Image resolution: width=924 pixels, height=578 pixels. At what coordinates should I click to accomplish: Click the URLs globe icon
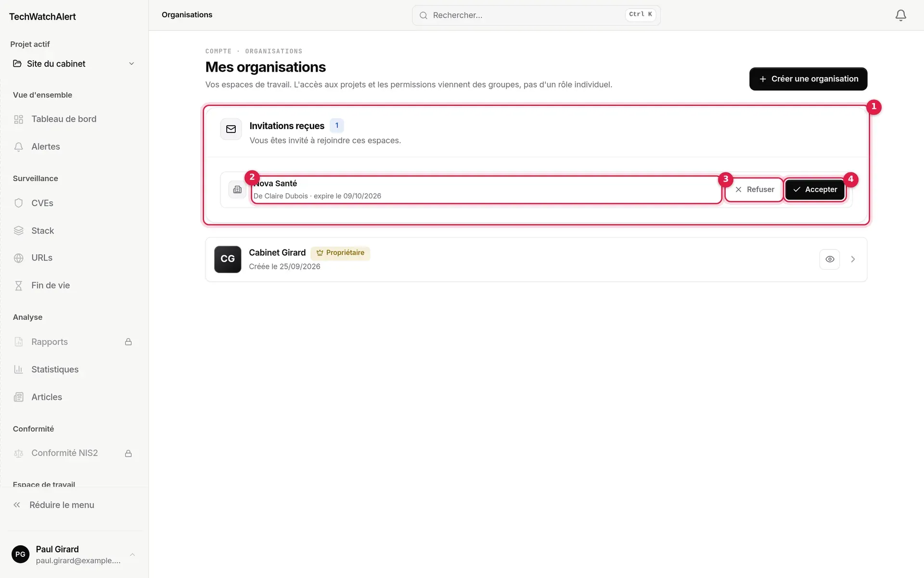pyautogui.click(x=19, y=258)
